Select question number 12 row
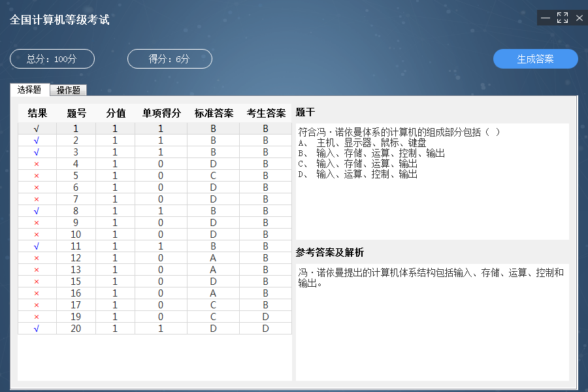The width and height of the screenshot is (588, 392). pos(154,257)
